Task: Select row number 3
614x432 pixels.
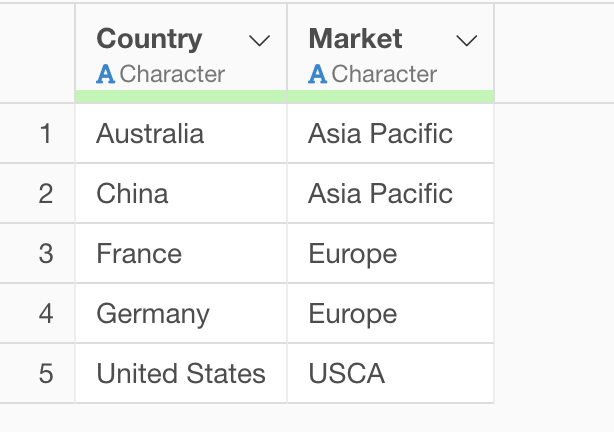Action: coord(45,254)
